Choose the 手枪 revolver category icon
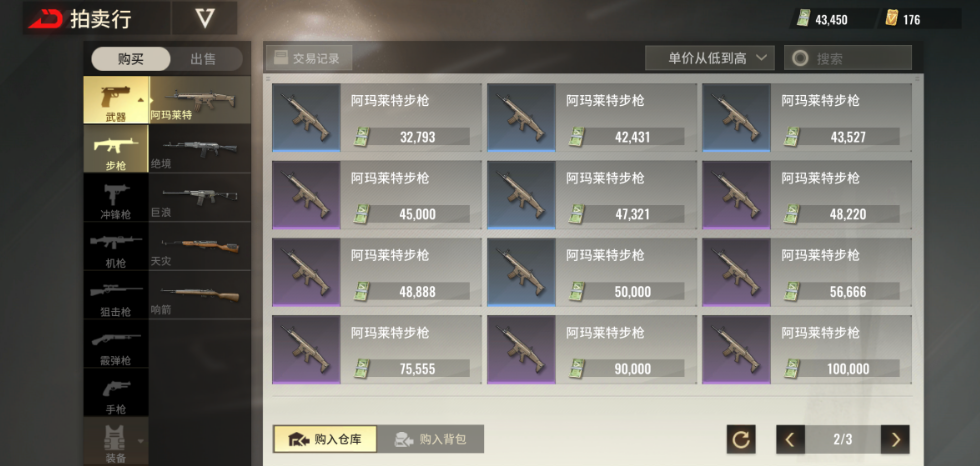 [116, 392]
